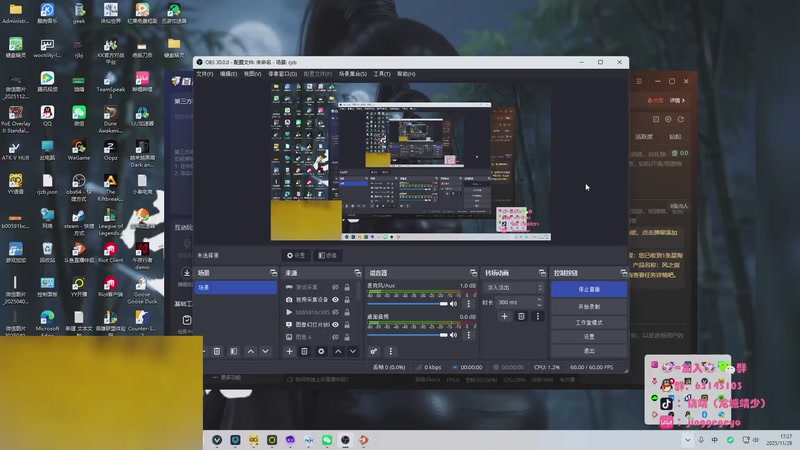Viewport: 800px width, 450px height.
Task: Open the 场景集合(S) menu in OBS
Action: point(353,74)
